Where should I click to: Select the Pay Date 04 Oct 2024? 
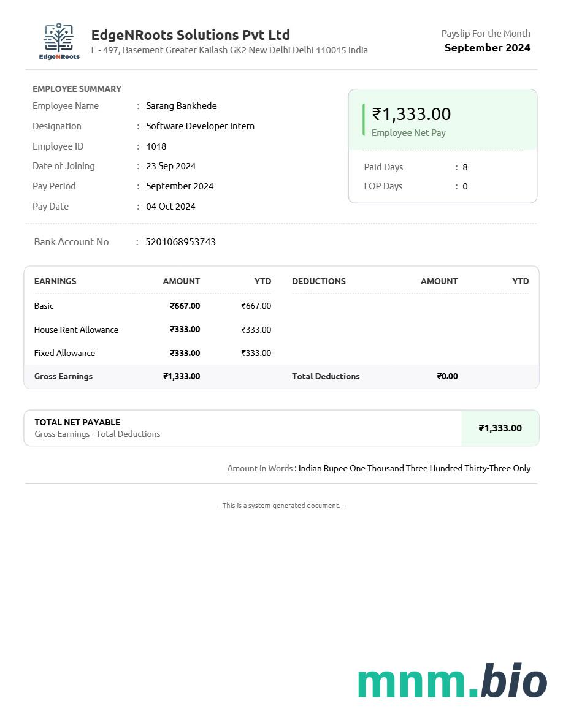coord(170,207)
